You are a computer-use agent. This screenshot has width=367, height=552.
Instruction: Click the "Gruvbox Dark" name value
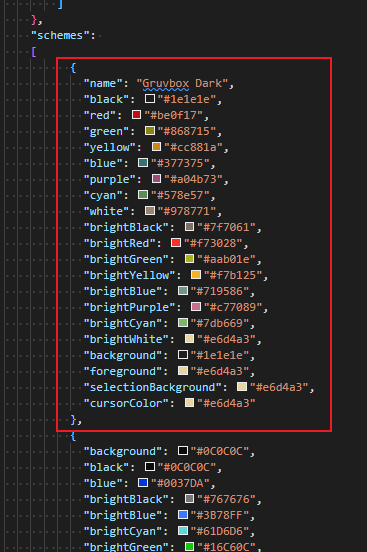(182, 83)
